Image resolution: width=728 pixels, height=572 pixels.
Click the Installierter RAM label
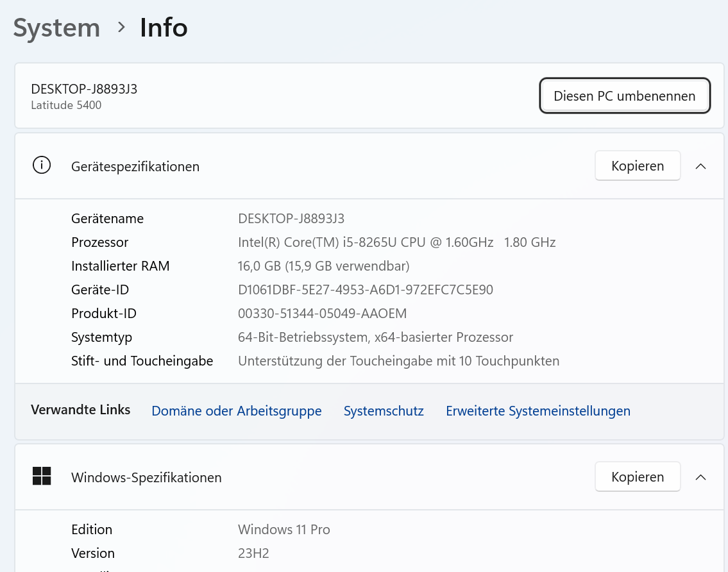point(120,266)
